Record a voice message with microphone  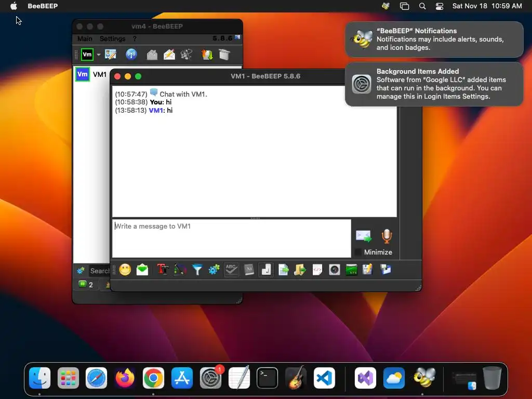pos(387,236)
